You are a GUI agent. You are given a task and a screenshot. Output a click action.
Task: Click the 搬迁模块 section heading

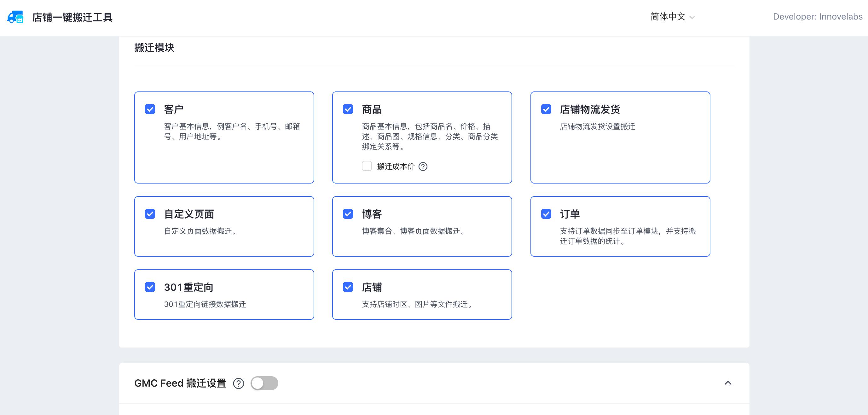[154, 48]
